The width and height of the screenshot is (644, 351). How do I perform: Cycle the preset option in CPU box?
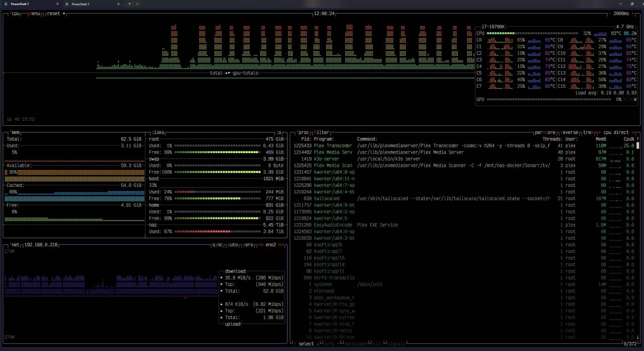[x=52, y=14]
